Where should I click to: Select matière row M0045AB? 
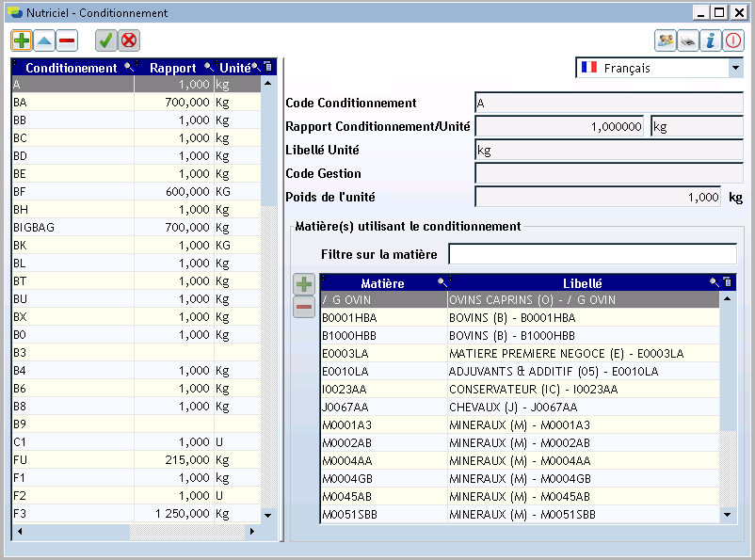(x=520, y=496)
